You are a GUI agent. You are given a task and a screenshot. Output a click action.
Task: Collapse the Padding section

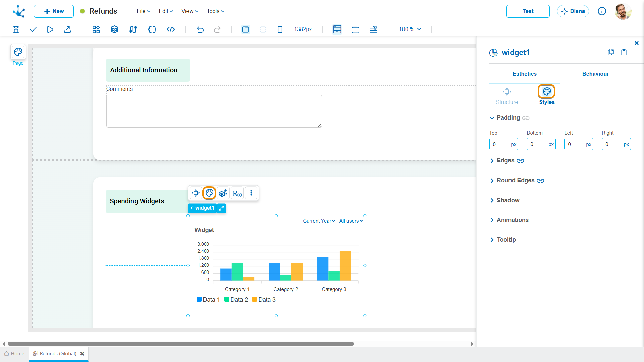[x=492, y=118]
